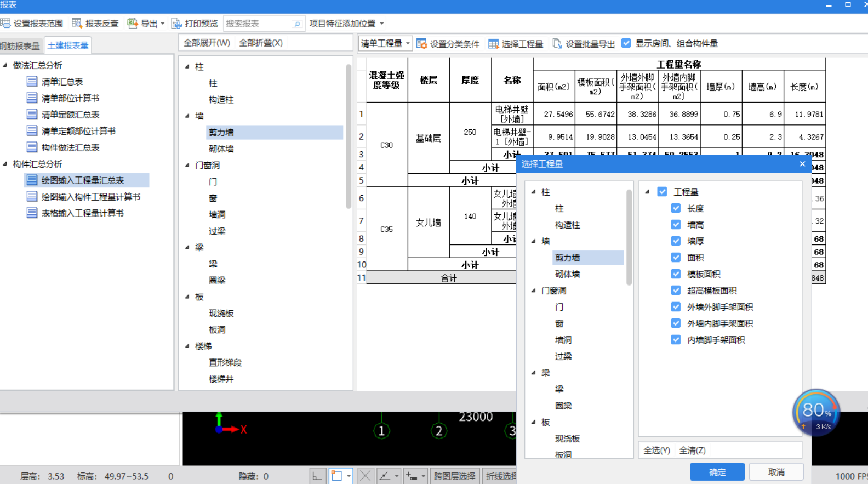Click 全选(Y) in the dialog

[657, 451]
